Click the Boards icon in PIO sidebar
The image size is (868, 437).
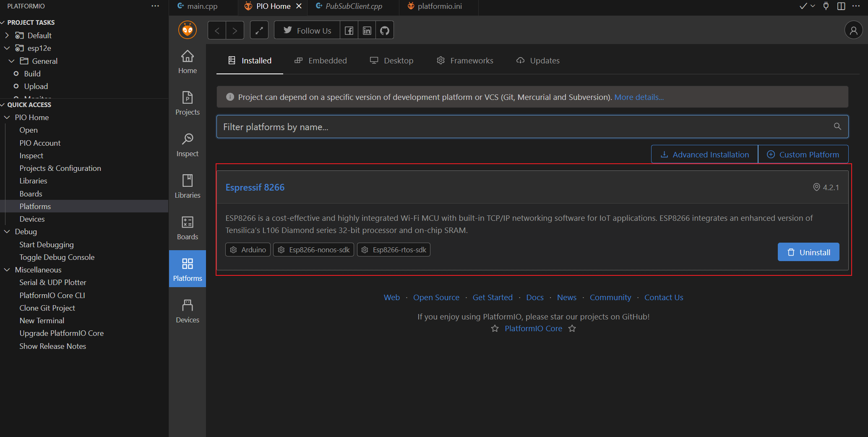[x=187, y=228]
